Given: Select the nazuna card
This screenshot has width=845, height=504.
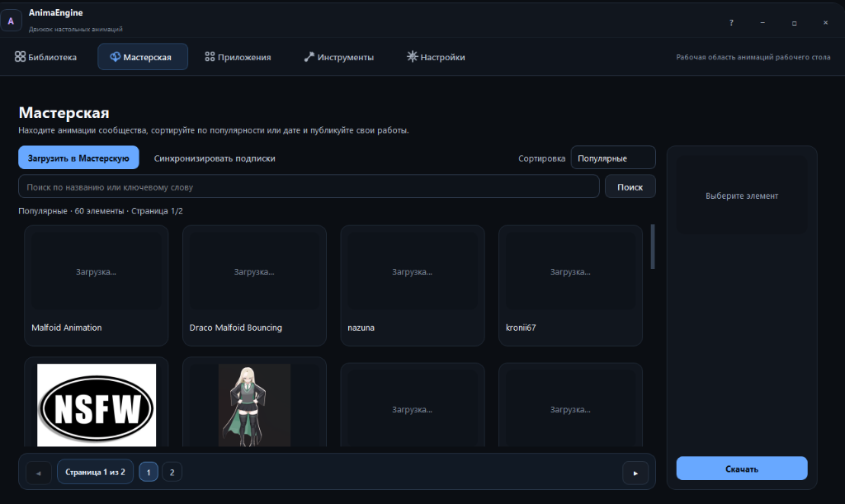Looking at the screenshot, I should point(413,285).
